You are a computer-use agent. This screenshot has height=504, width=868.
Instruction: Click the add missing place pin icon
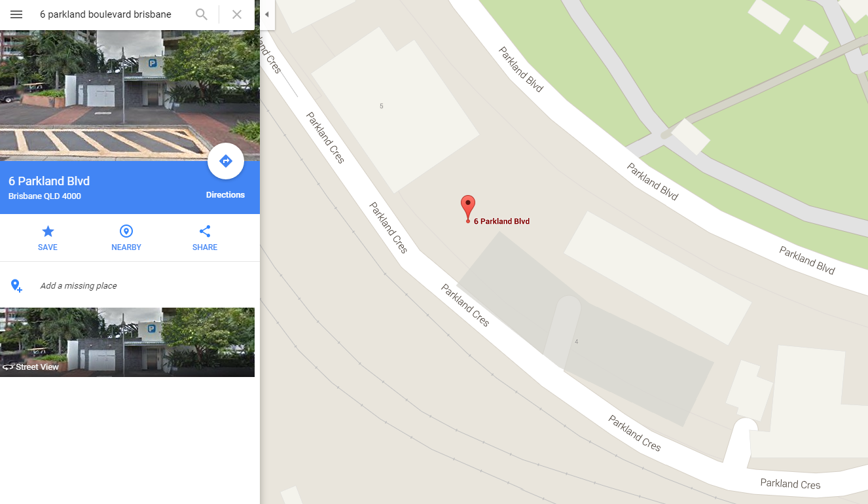click(x=16, y=285)
